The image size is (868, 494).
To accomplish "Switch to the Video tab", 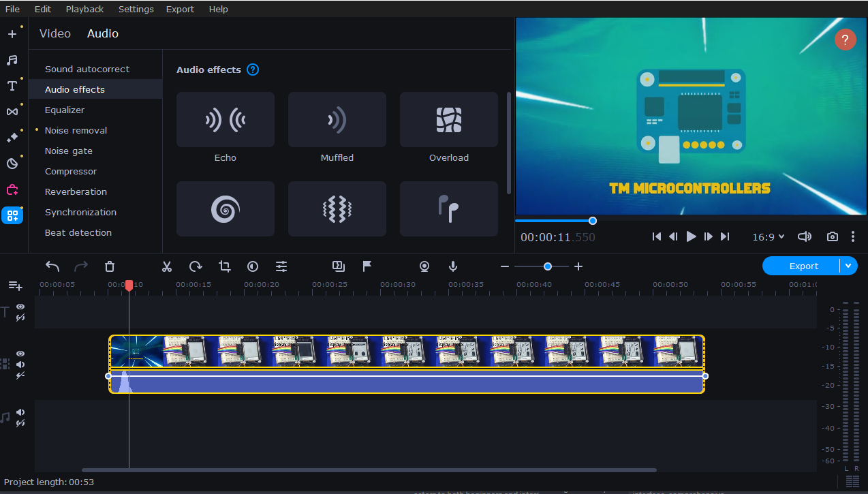I will tap(55, 33).
